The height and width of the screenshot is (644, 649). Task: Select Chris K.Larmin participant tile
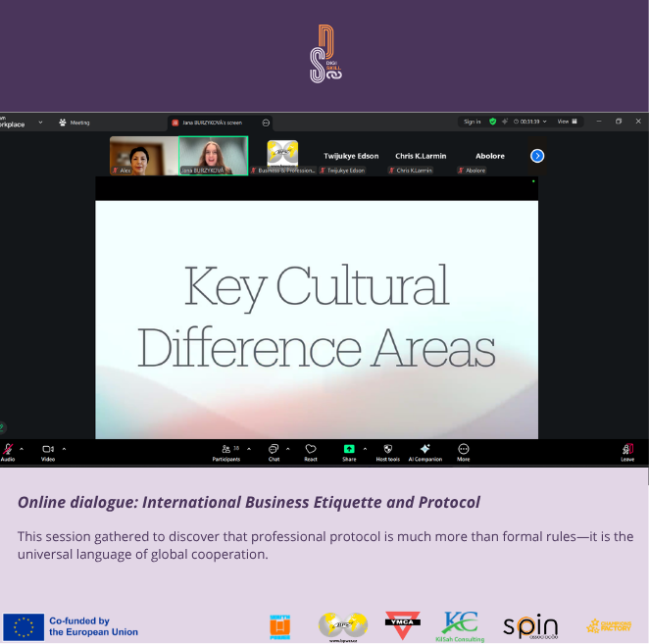pos(421,156)
